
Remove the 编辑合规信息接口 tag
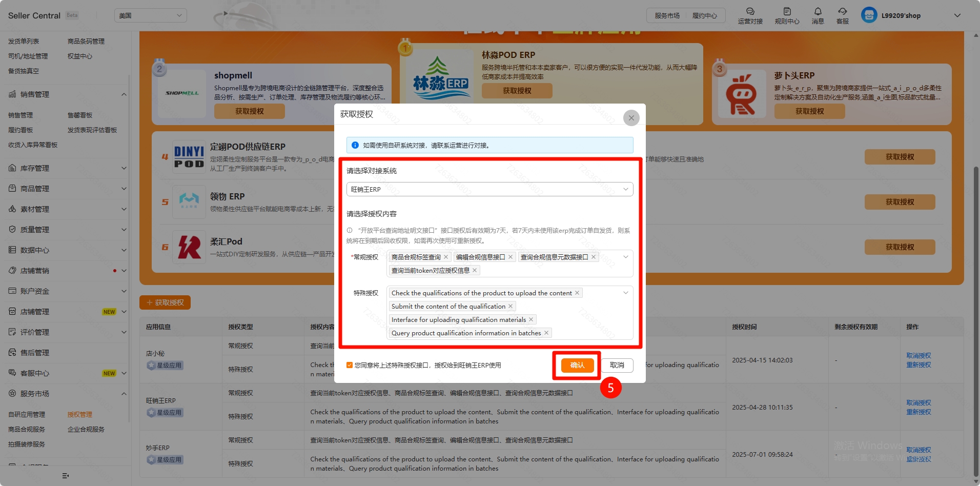point(511,257)
